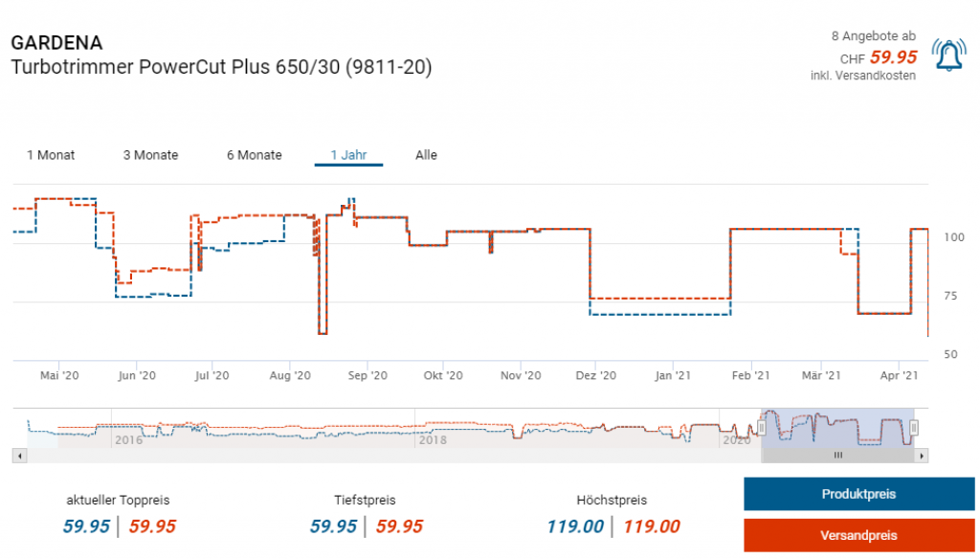Click the scrollbar left arrow
The image size is (980, 559).
pyautogui.click(x=17, y=456)
